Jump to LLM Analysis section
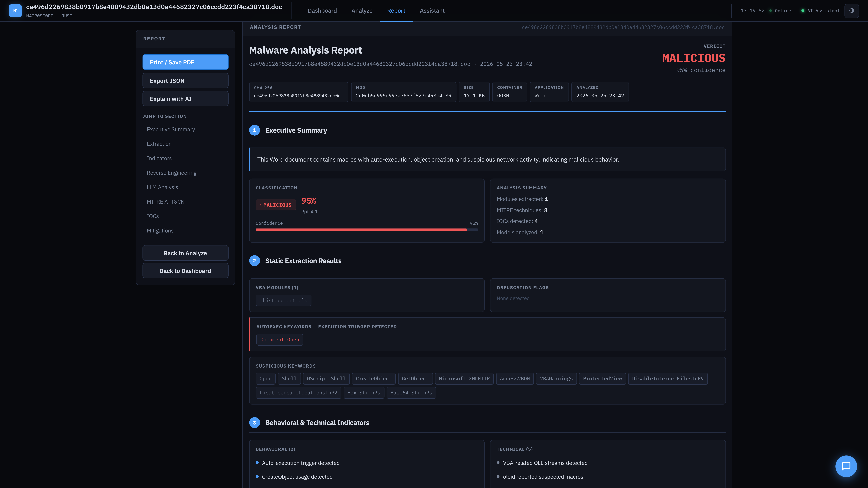The height and width of the screenshot is (488, 868). click(x=162, y=187)
